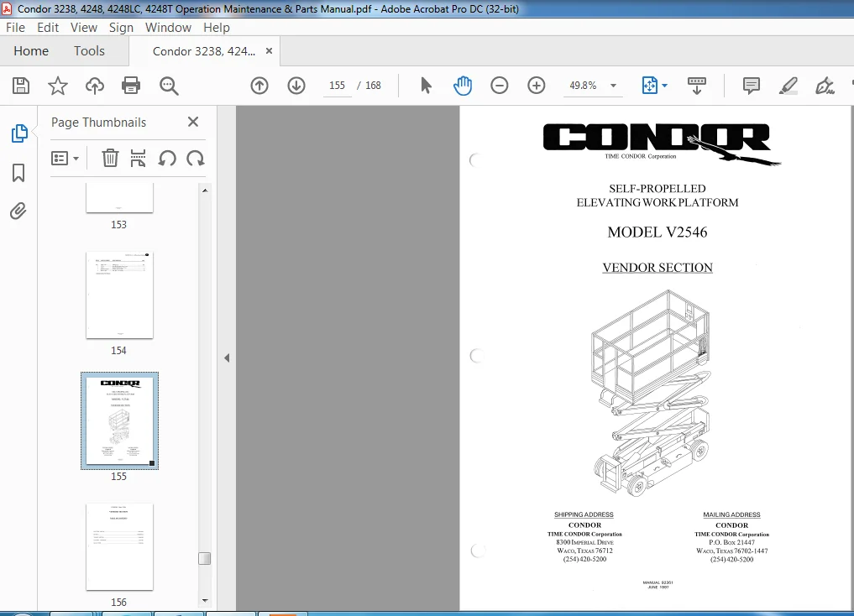Go to the previous page with the up arrow
The width and height of the screenshot is (854, 616).
coord(259,86)
